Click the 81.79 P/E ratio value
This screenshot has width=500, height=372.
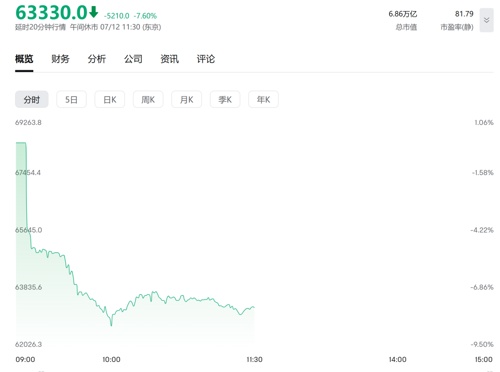[464, 14]
